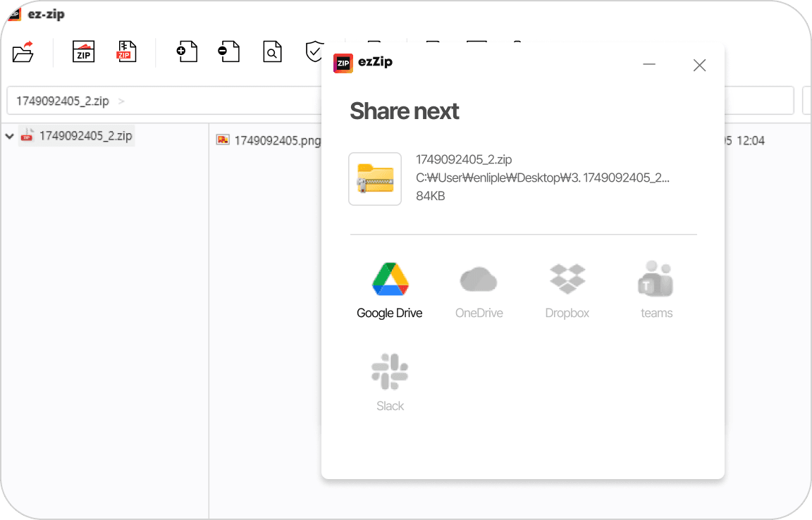Share the file via Slack

click(x=390, y=383)
